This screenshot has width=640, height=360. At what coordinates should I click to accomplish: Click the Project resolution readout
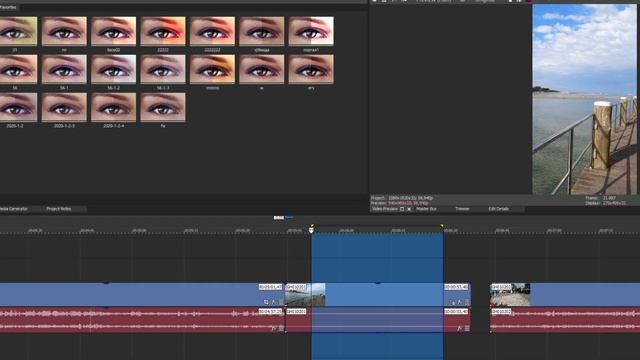(x=402, y=198)
